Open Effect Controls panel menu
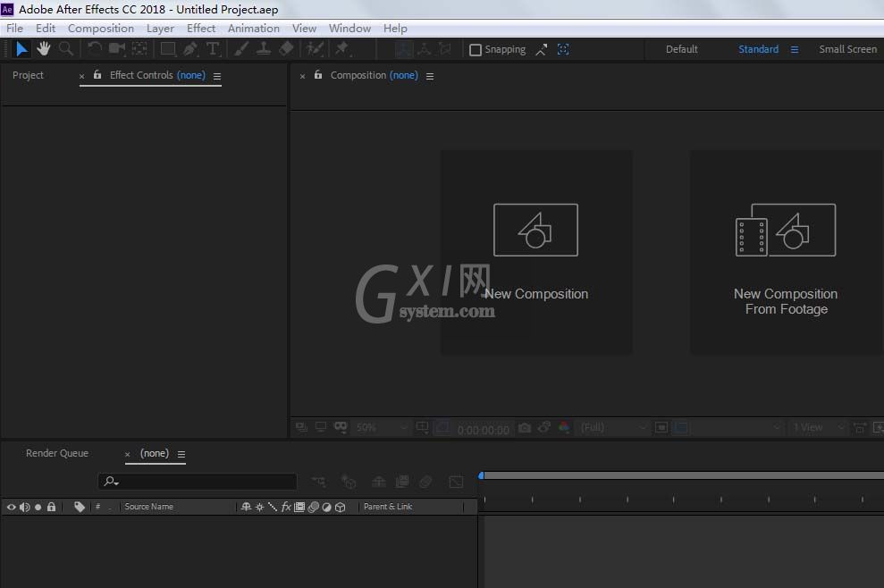884x588 pixels. (217, 76)
